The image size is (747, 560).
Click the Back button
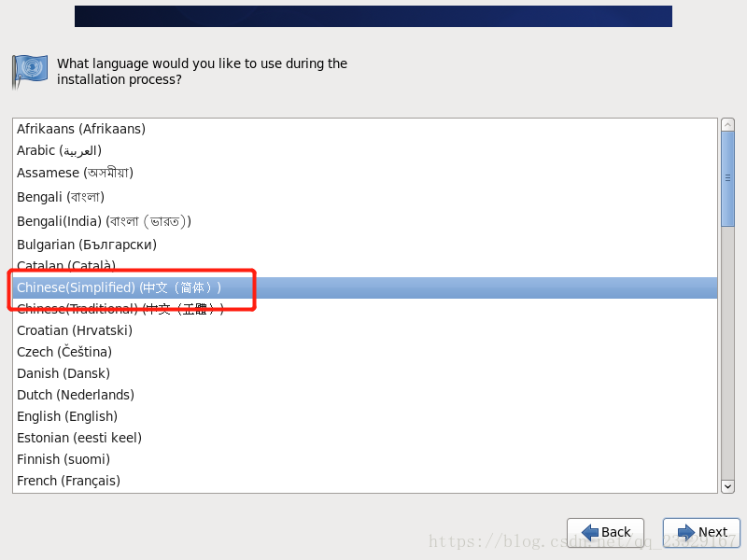click(605, 532)
